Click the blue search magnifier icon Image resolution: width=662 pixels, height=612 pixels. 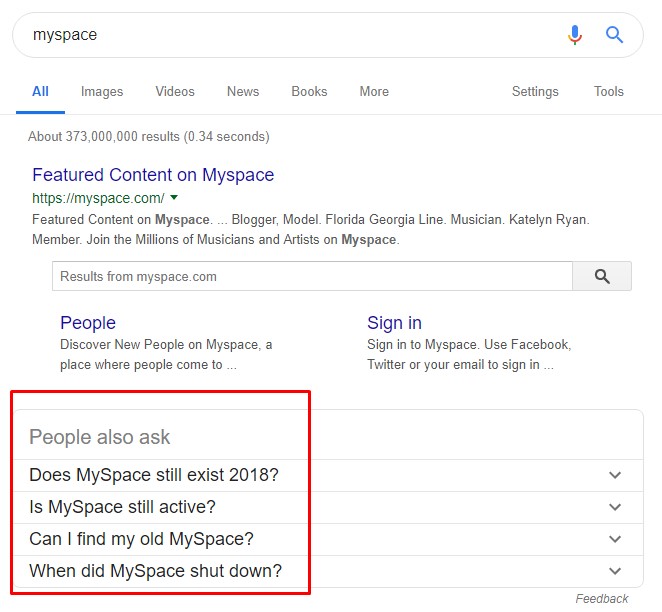coord(615,35)
